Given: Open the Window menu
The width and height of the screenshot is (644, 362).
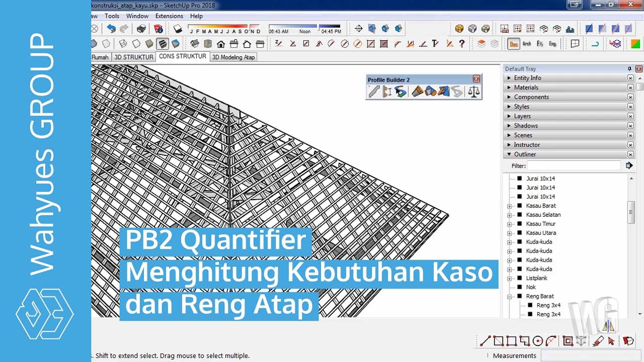Looking at the screenshot, I should point(137,16).
